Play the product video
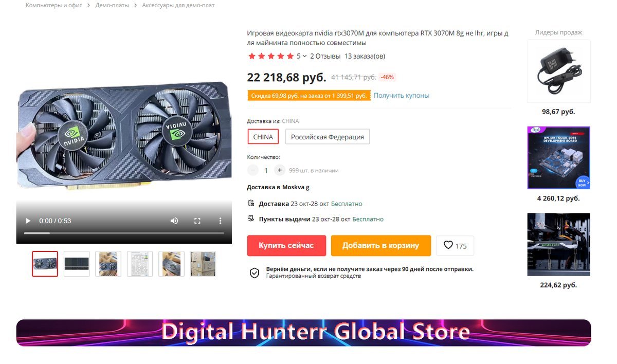This screenshot has width=617, height=364. [28, 221]
